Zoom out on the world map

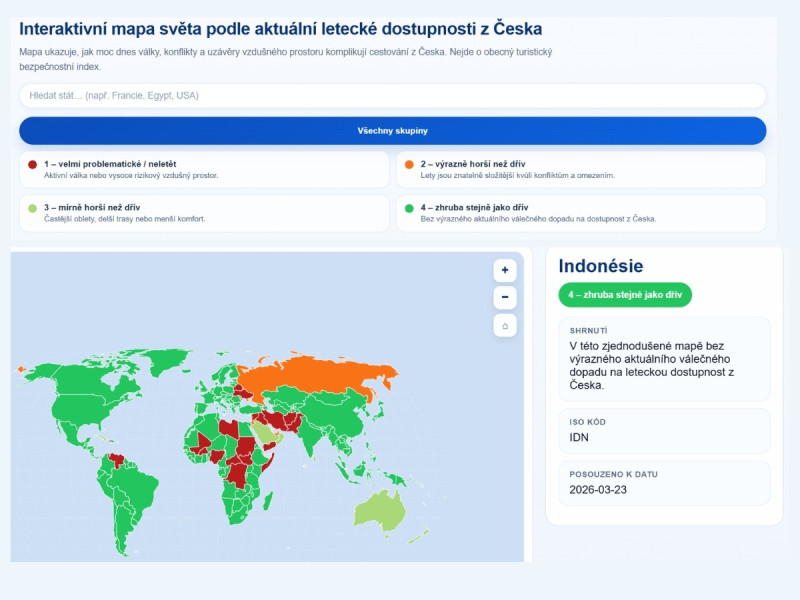coord(505,297)
